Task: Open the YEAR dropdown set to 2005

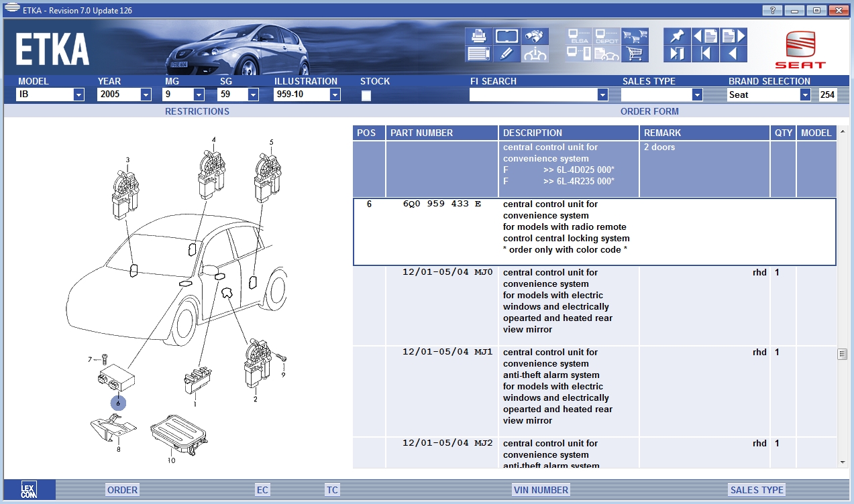Action: 146,94
